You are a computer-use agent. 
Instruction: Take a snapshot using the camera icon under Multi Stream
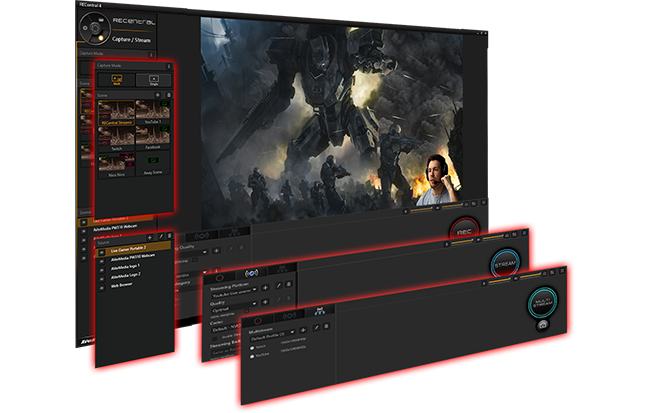[x=543, y=326]
